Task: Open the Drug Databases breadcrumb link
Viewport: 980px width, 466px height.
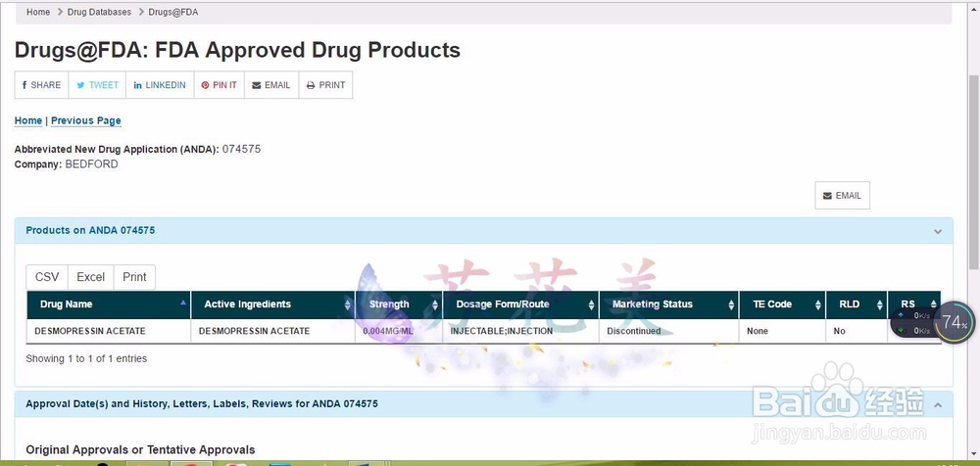Action: click(x=99, y=12)
